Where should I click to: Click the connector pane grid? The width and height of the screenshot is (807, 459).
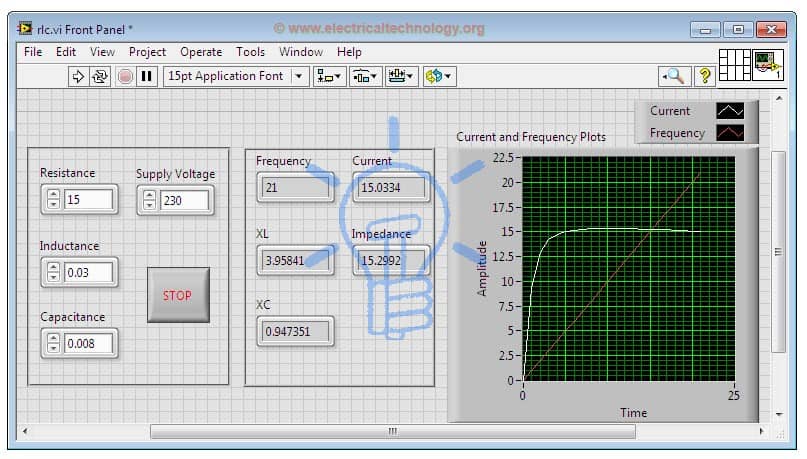point(734,65)
